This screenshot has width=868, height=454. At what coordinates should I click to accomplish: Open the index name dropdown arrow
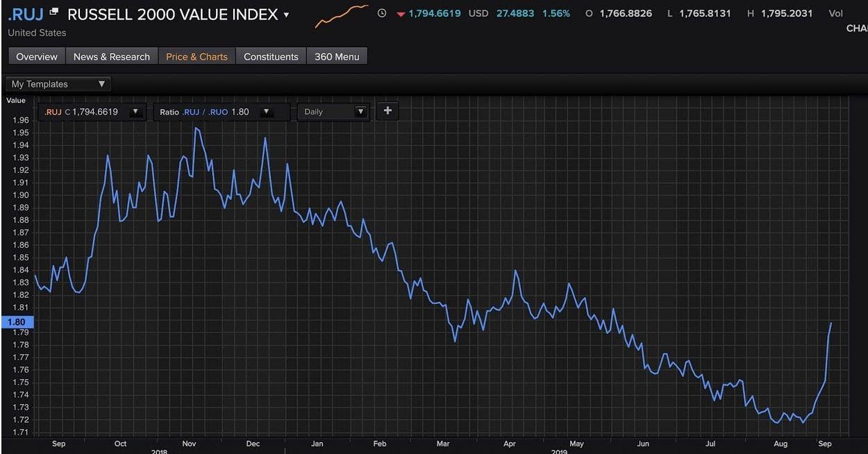coord(287,15)
